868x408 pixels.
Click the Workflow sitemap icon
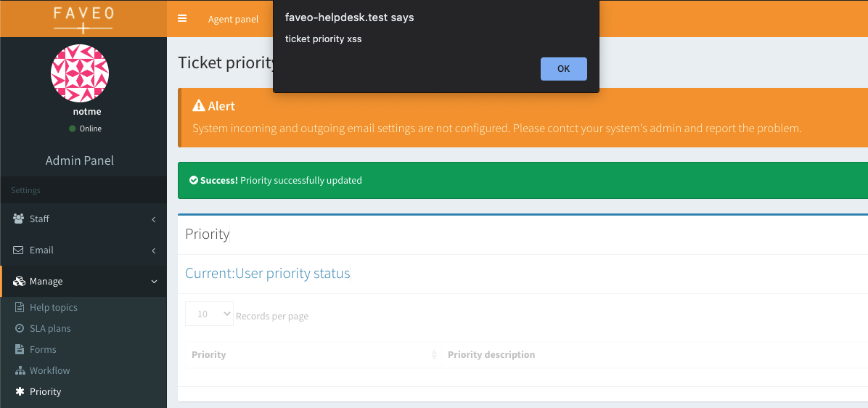click(20, 370)
